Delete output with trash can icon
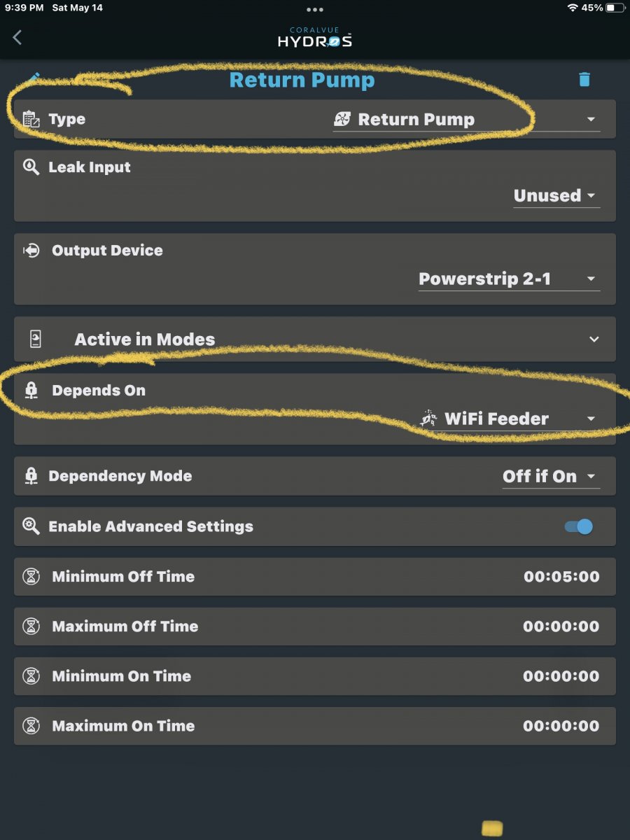Image resolution: width=630 pixels, height=840 pixels. [x=584, y=79]
